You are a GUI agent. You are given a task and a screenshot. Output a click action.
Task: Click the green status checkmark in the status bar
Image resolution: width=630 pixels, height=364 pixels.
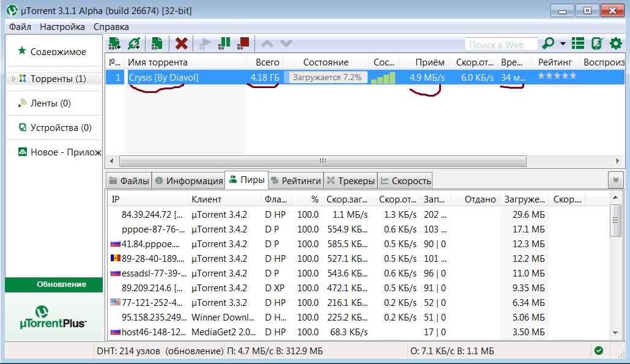pos(599,351)
